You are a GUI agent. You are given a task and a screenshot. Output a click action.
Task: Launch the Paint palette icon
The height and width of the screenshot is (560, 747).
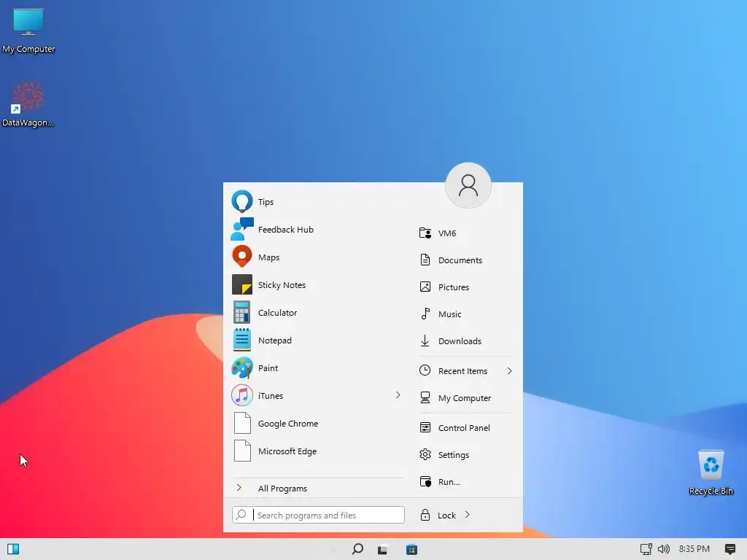click(242, 368)
